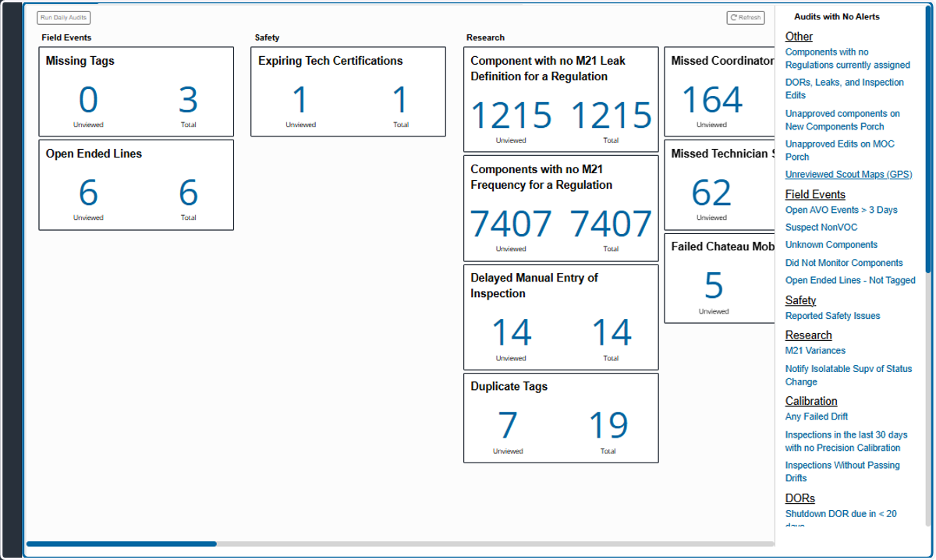Click the Duplicate Tags title
The height and width of the screenshot is (560, 936).
(509, 386)
